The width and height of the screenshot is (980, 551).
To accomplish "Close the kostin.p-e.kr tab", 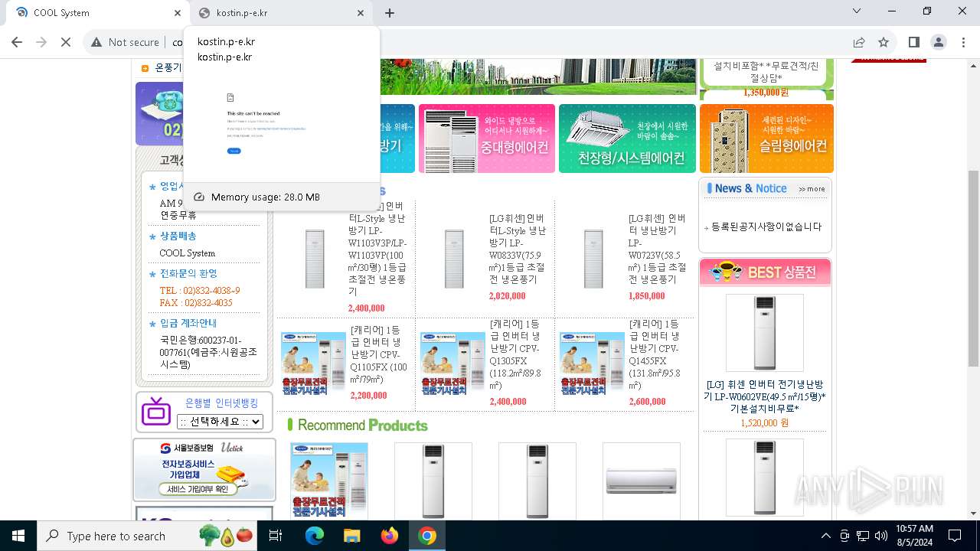I will click(361, 13).
